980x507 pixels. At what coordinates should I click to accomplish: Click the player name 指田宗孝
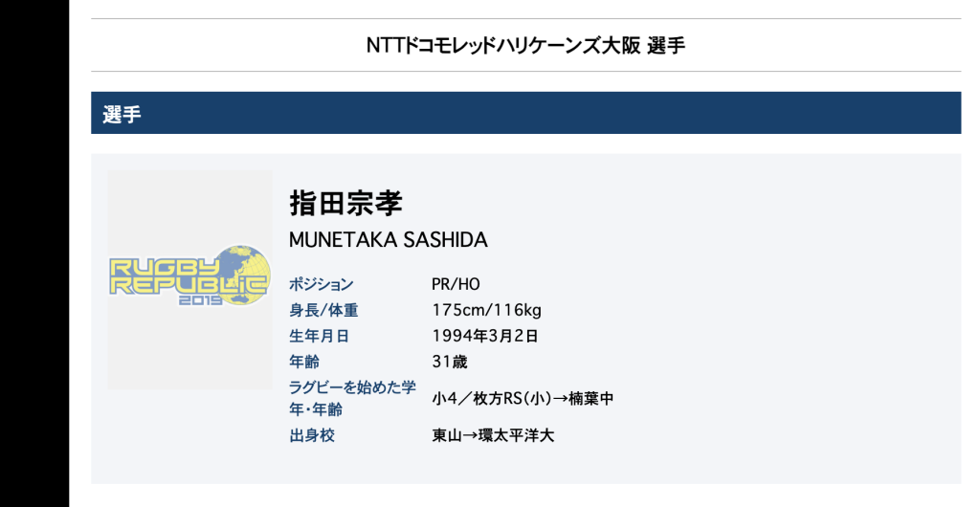[x=345, y=203]
